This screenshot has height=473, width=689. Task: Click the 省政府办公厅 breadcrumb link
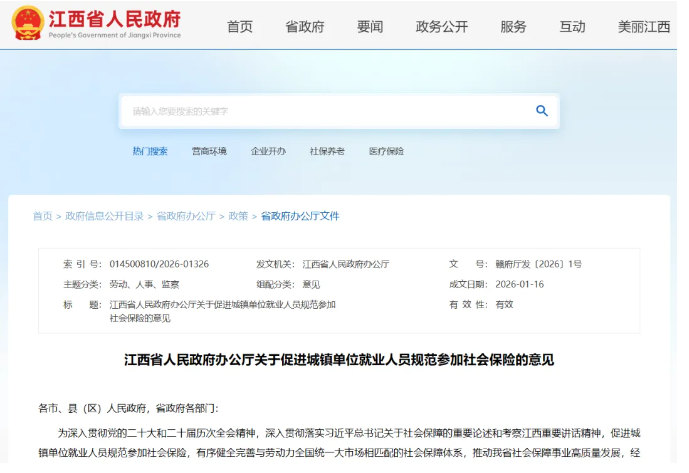pos(186,216)
